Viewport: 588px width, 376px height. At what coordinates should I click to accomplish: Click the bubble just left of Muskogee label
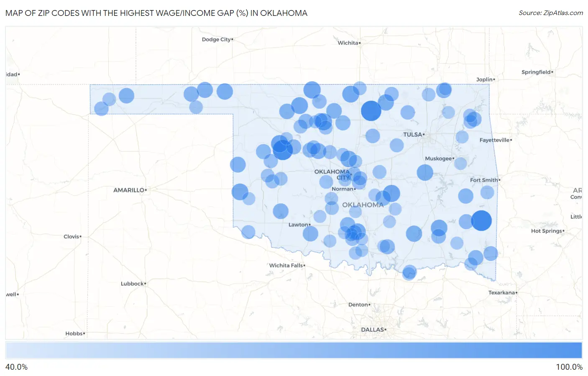click(425, 172)
